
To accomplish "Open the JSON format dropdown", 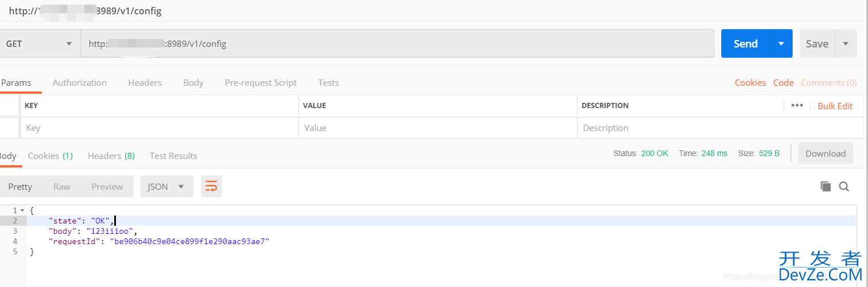I will [x=167, y=186].
